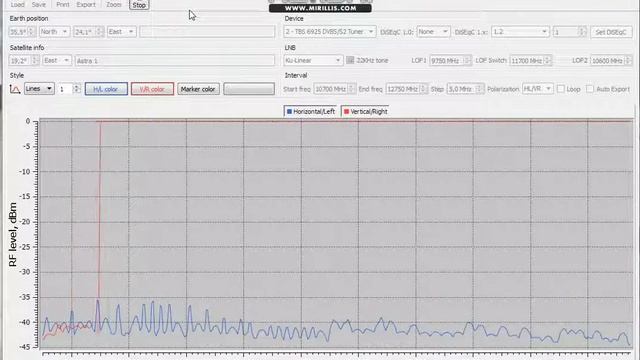The width and height of the screenshot is (640, 360).
Task: Click the Step 5,0 MHz field
Action: (x=465, y=89)
